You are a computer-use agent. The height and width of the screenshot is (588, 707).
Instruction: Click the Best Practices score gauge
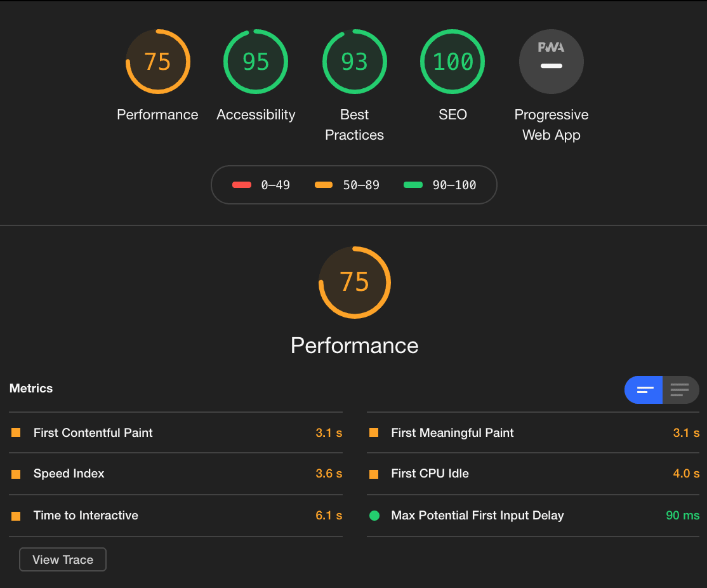354,62
